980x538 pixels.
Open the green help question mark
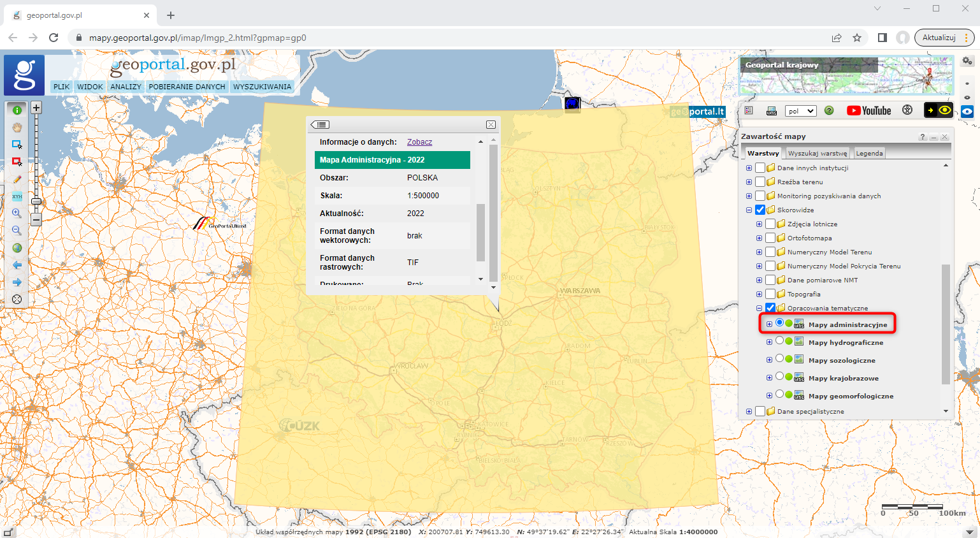click(x=829, y=111)
